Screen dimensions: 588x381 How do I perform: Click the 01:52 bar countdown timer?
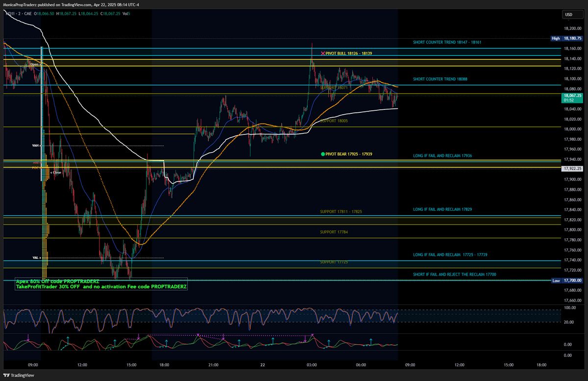[x=570, y=100]
